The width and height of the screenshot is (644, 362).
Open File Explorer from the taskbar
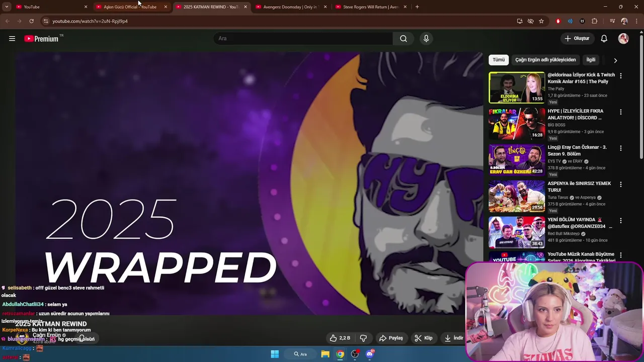point(326,354)
